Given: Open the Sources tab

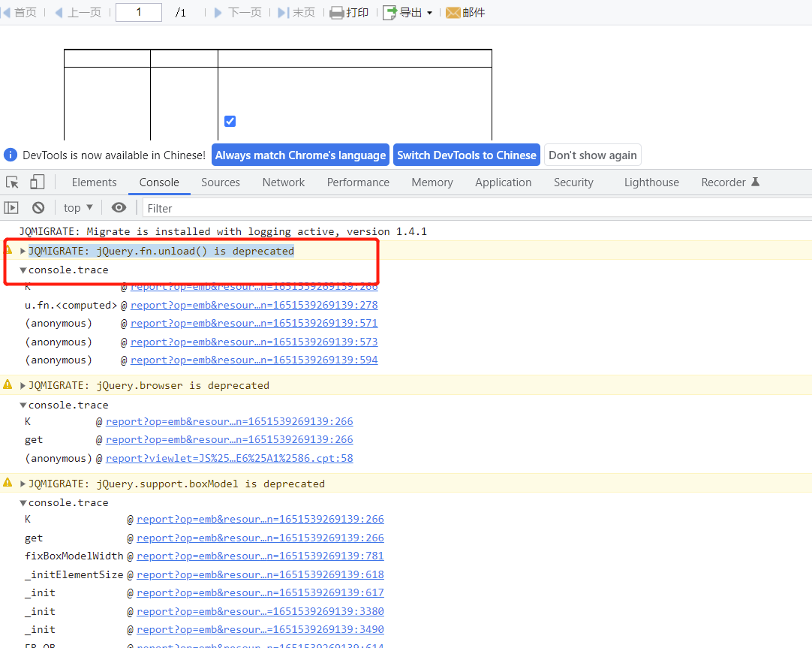Looking at the screenshot, I should 221,182.
